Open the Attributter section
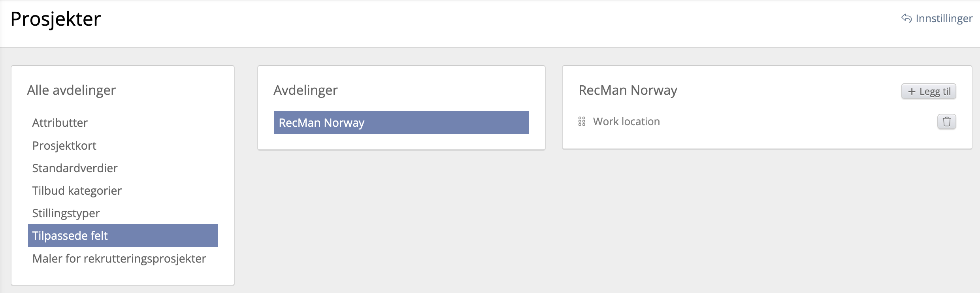The image size is (980, 293). (x=60, y=123)
